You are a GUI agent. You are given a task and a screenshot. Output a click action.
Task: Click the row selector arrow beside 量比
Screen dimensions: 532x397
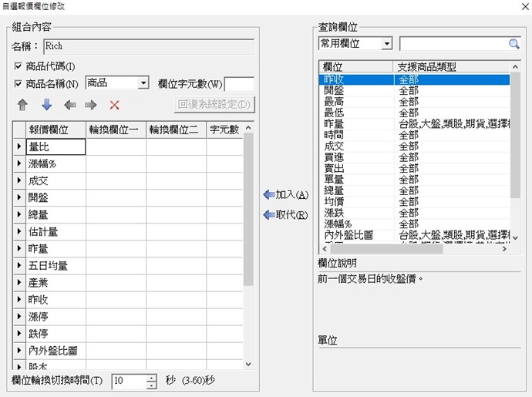pos(19,146)
